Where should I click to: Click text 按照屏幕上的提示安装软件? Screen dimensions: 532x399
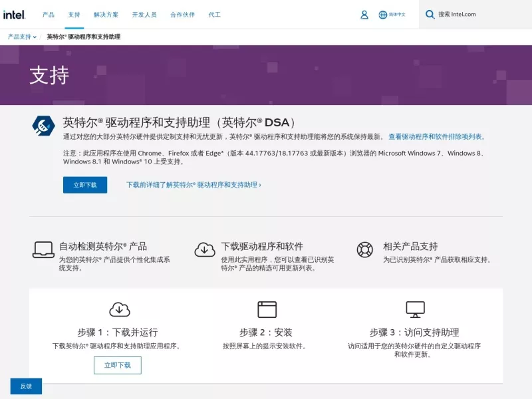click(x=264, y=346)
